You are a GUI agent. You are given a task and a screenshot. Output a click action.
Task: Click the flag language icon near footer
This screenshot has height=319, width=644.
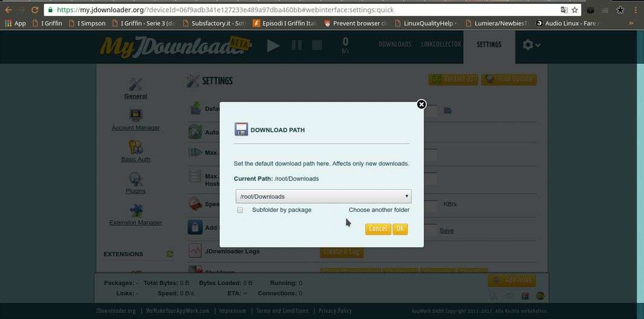pos(525,296)
